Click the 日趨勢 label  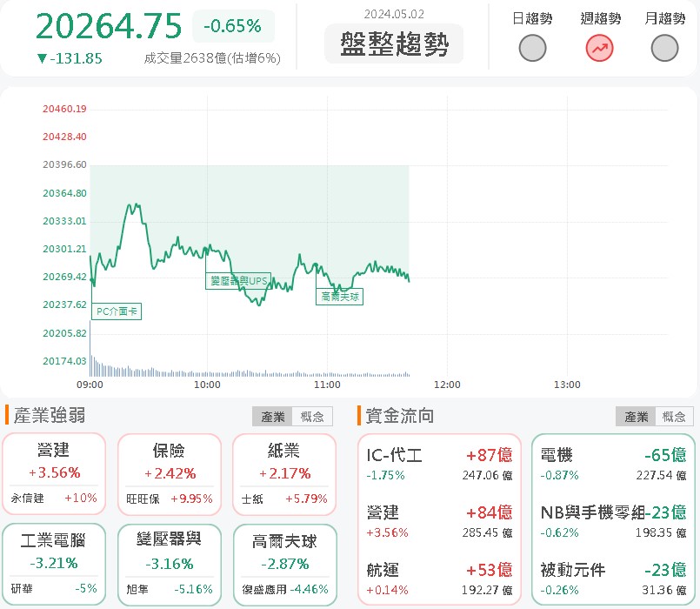point(532,18)
